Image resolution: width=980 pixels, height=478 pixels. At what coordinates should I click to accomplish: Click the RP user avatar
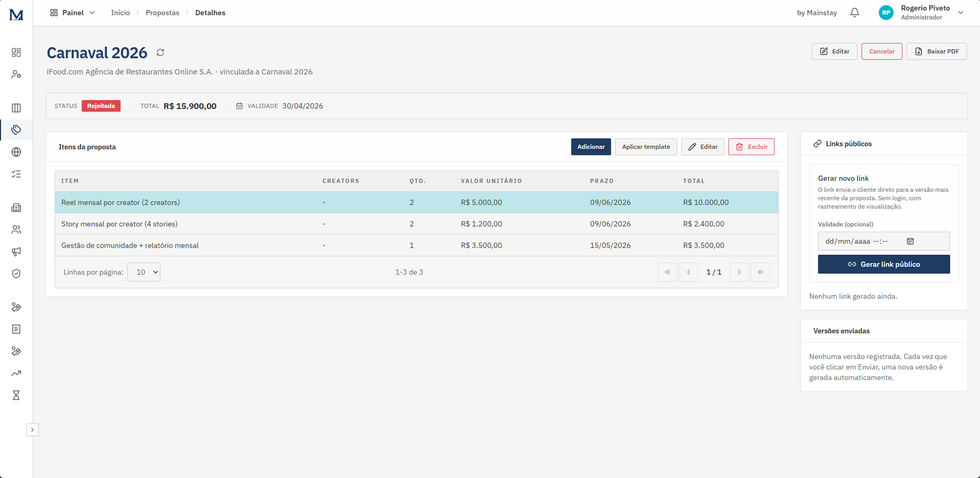[886, 13]
